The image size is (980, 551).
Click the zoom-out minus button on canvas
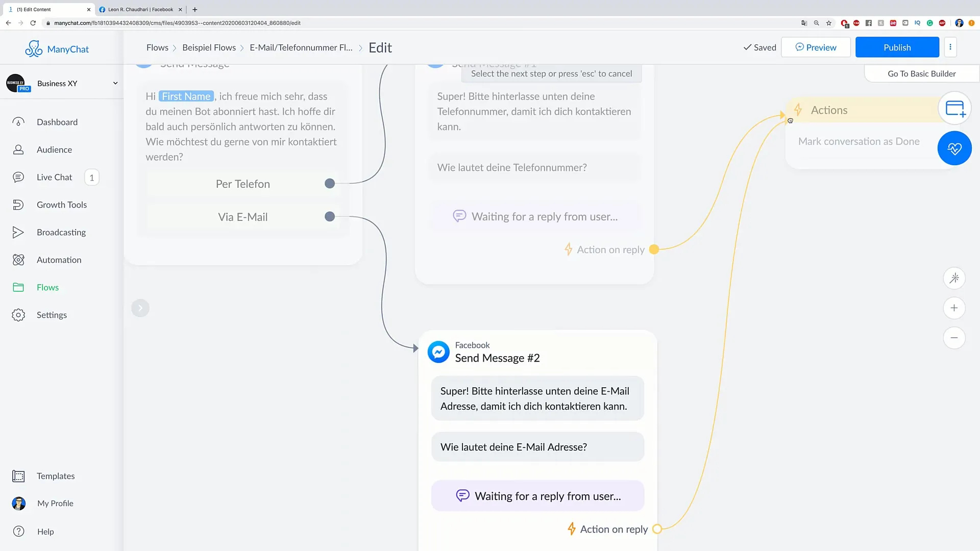click(955, 338)
